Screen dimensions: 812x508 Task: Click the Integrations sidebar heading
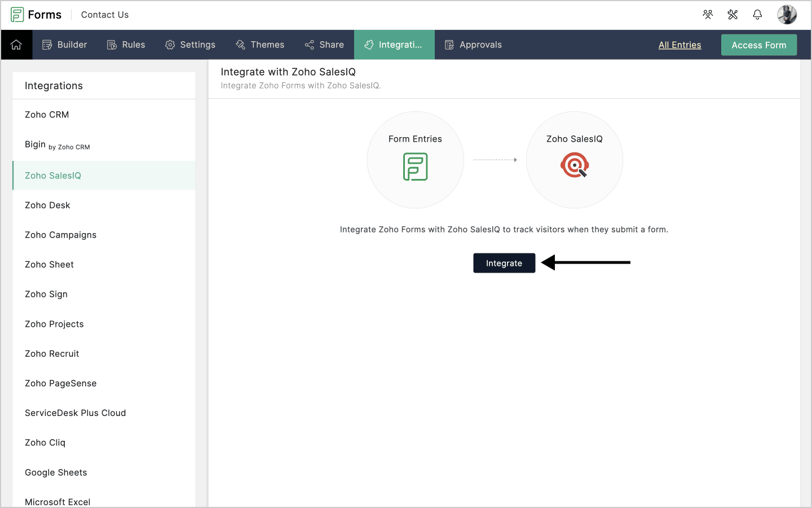[x=54, y=86]
